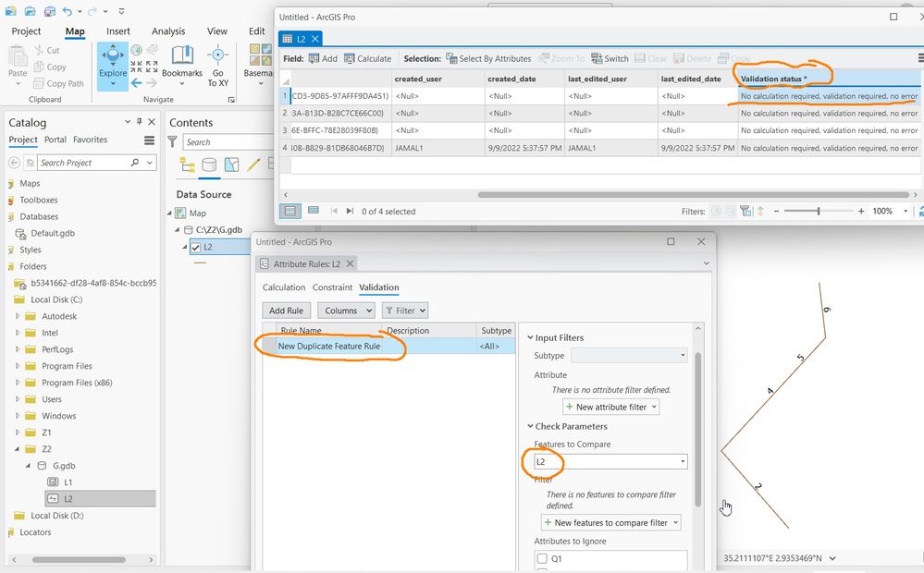This screenshot has width=924, height=573.
Task: Switch Contents to List By Editing
Action: pos(254,165)
